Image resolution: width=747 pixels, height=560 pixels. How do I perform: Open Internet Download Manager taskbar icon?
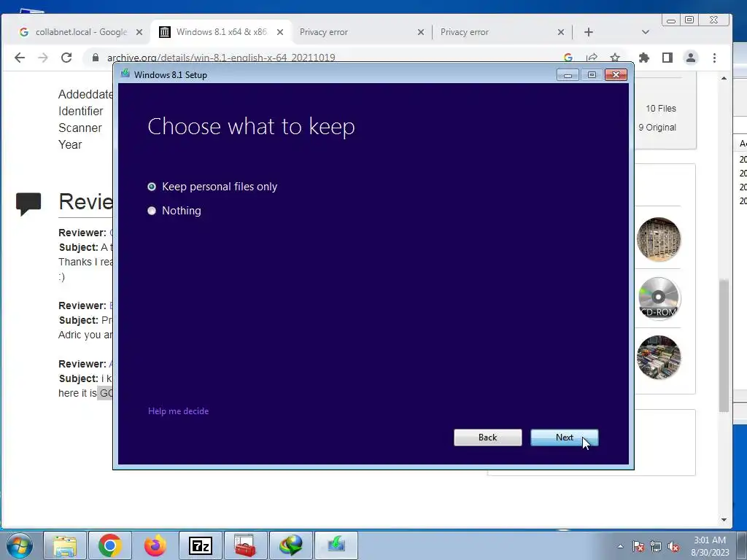(290, 545)
